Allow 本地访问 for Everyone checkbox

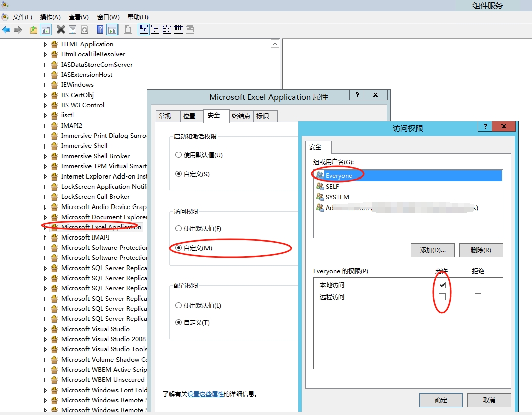(x=442, y=285)
